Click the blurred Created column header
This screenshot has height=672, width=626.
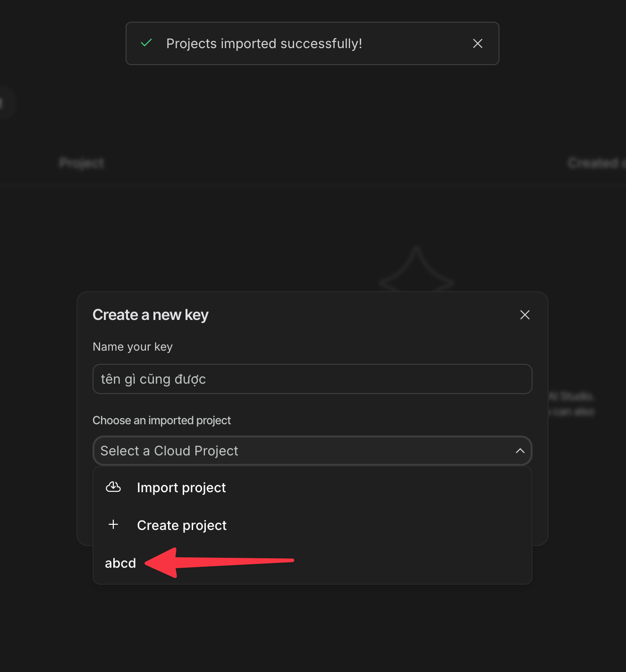point(594,163)
